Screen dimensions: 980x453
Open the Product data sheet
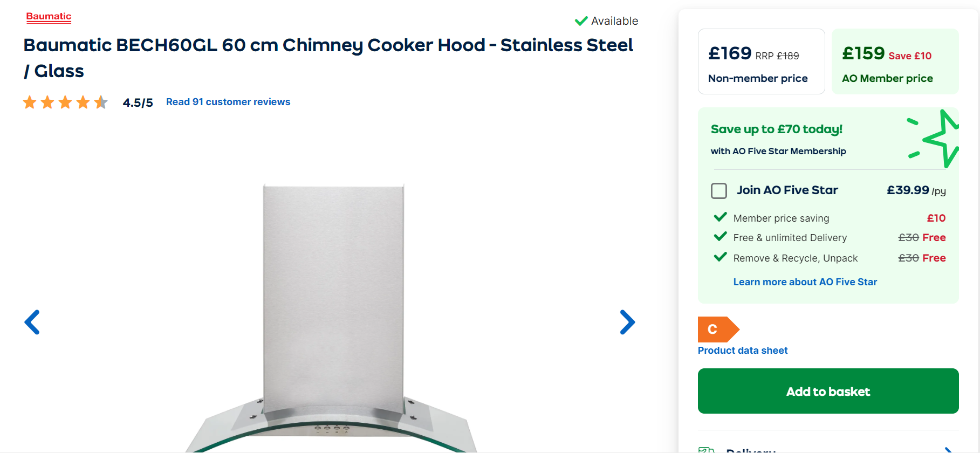click(x=742, y=351)
